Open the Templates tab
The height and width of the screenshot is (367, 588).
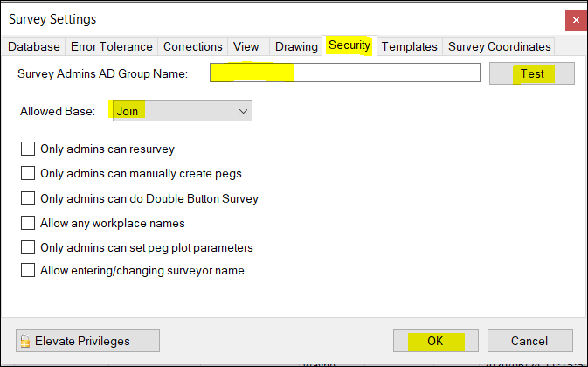(409, 46)
